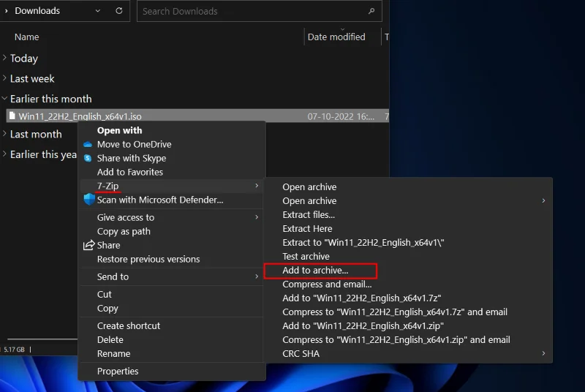Expand the Last week group

click(x=4, y=78)
